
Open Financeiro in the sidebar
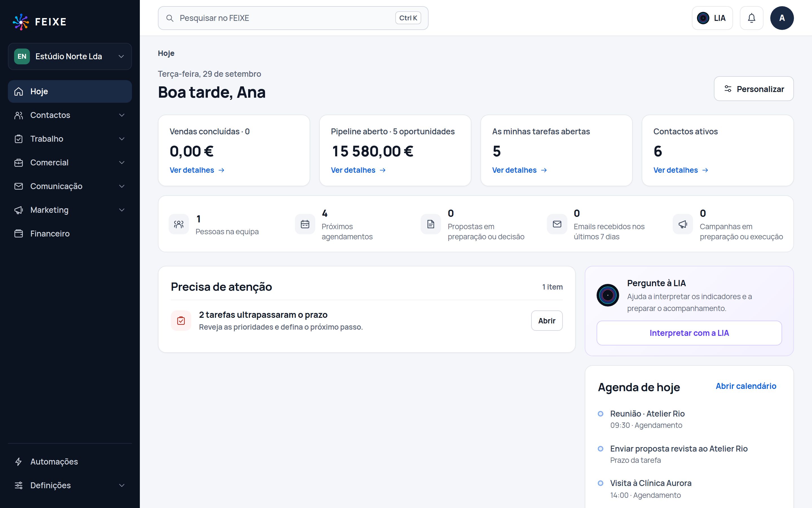point(70,233)
